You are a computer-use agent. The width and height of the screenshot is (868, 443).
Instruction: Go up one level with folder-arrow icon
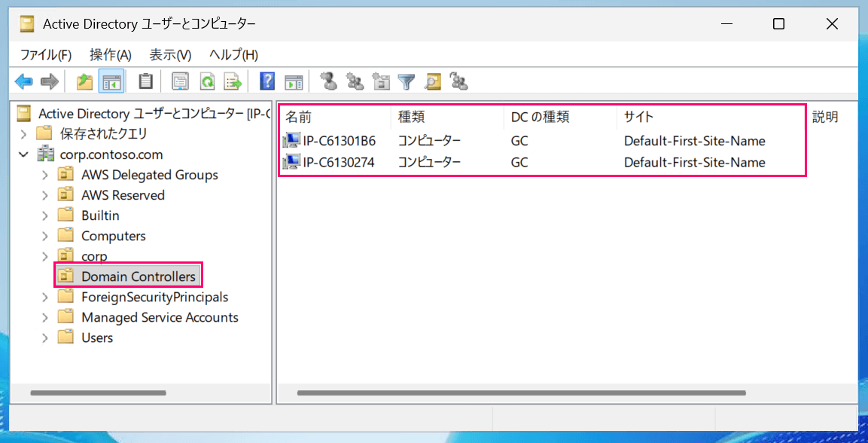(x=84, y=83)
